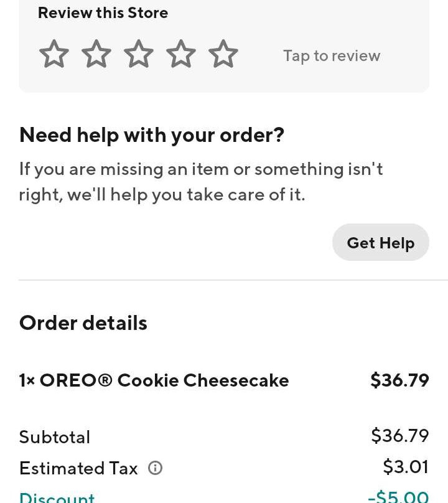Screen dimensions: 448x503
Task: Open Estimated Tax info icon
Action: click(x=155, y=468)
